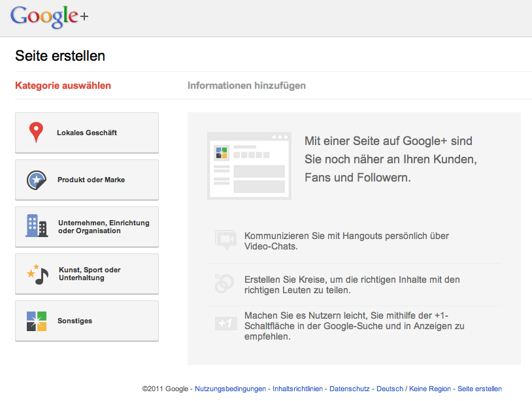Click the Keine Region link
This screenshot has width=532, height=401.
[x=430, y=389]
